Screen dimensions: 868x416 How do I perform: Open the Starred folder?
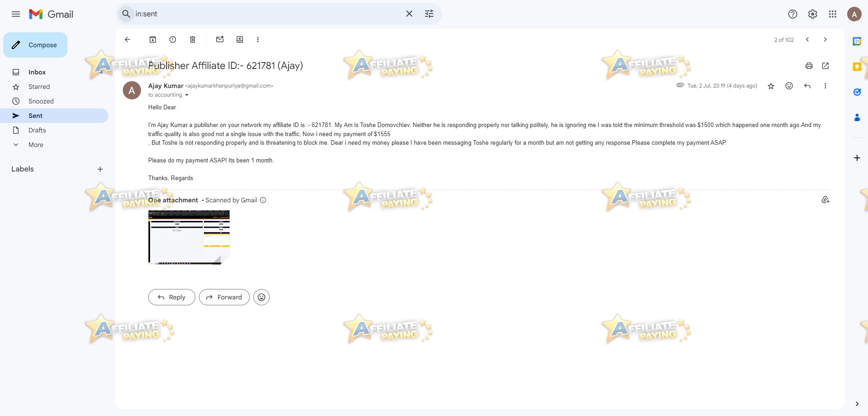54,87
